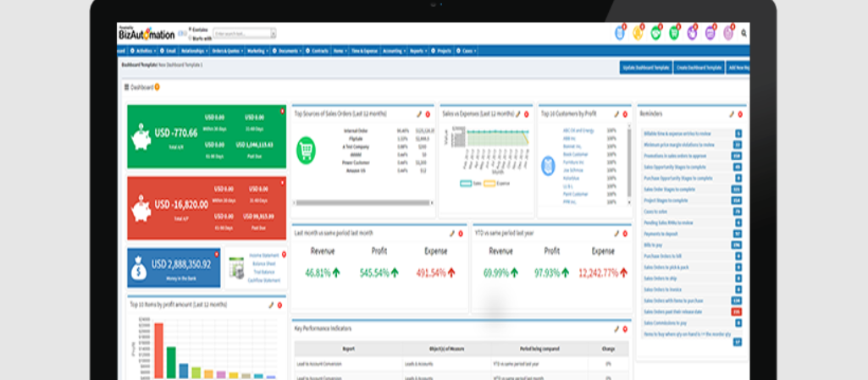Click the BizAutomation logo

147,34
